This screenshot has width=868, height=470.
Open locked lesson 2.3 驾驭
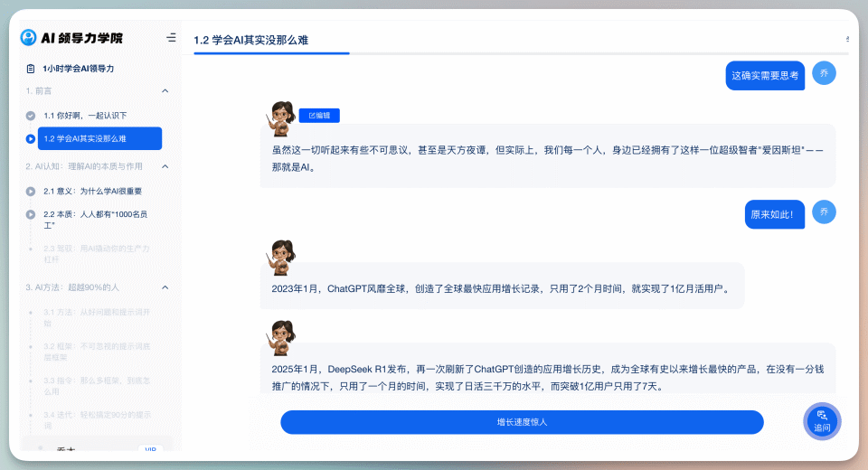(97, 254)
